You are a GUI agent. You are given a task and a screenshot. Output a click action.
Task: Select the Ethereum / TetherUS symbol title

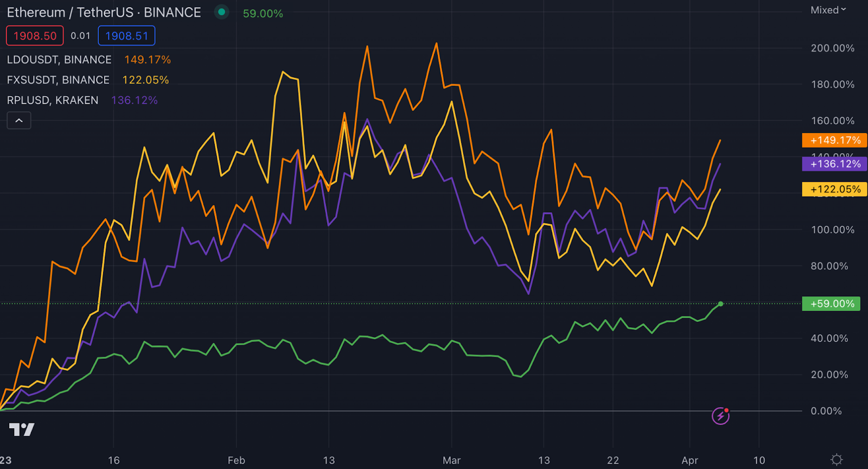pyautogui.click(x=104, y=12)
